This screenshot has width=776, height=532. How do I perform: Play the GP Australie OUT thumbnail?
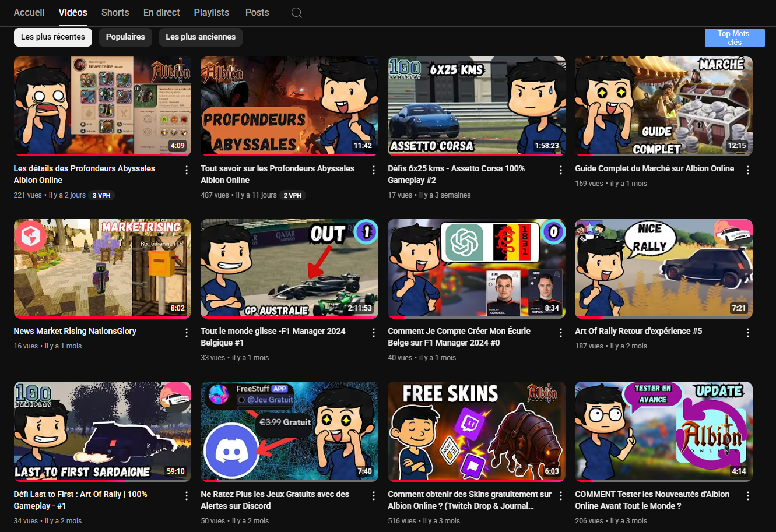click(x=289, y=269)
